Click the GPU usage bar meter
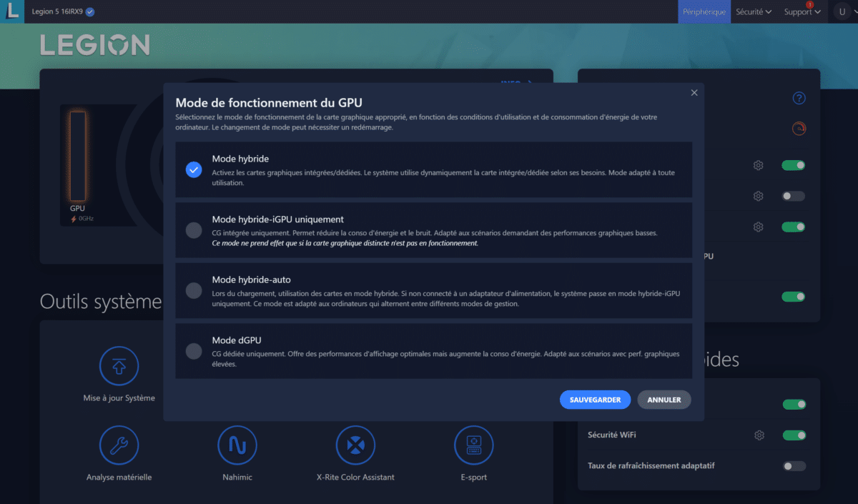The width and height of the screenshot is (858, 504). (x=77, y=155)
